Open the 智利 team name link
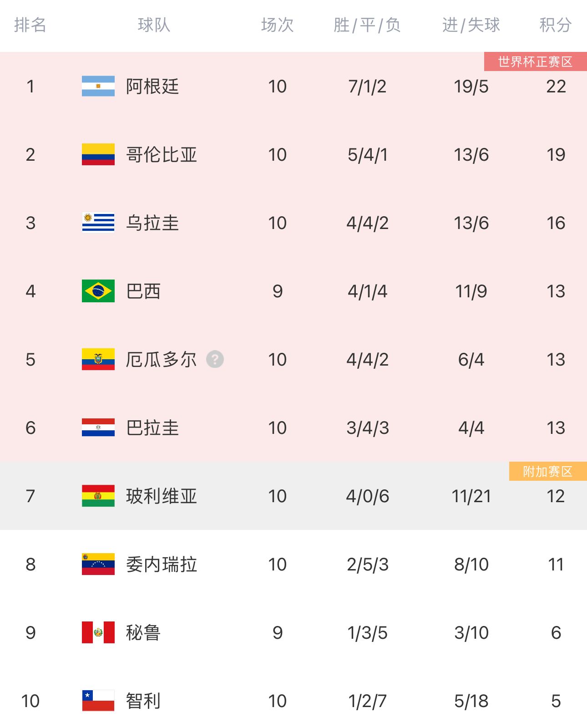 coord(143,701)
